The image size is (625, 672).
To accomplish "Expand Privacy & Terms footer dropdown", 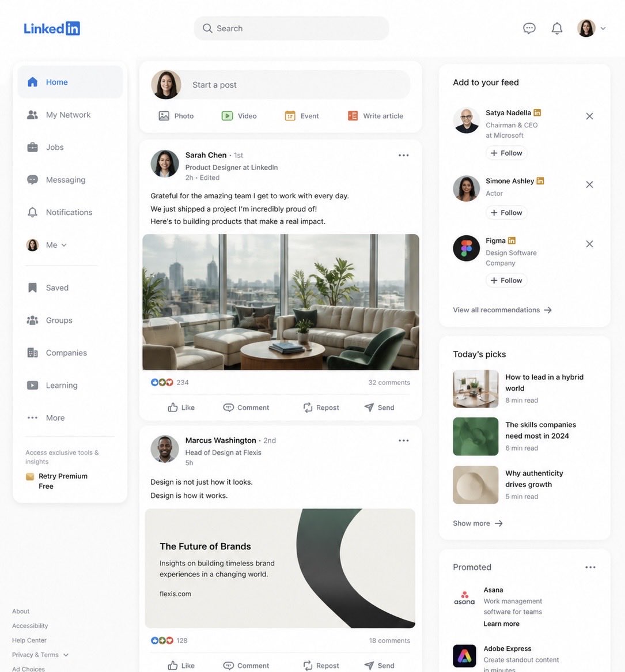I will [40, 655].
